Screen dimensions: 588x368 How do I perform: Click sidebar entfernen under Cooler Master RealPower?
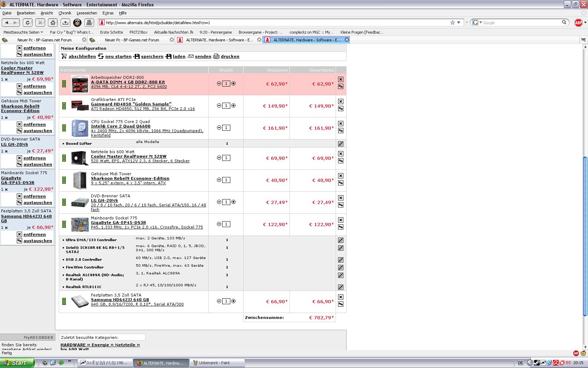pos(35,86)
